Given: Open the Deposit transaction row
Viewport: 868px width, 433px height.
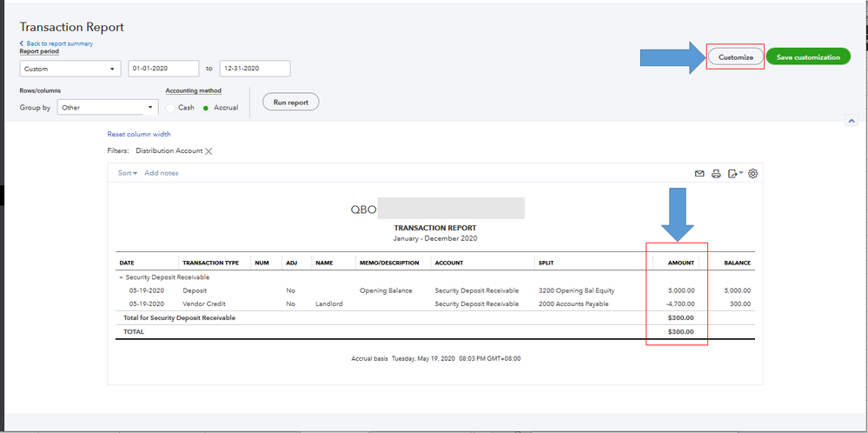Looking at the screenshot, I should 435,290.
